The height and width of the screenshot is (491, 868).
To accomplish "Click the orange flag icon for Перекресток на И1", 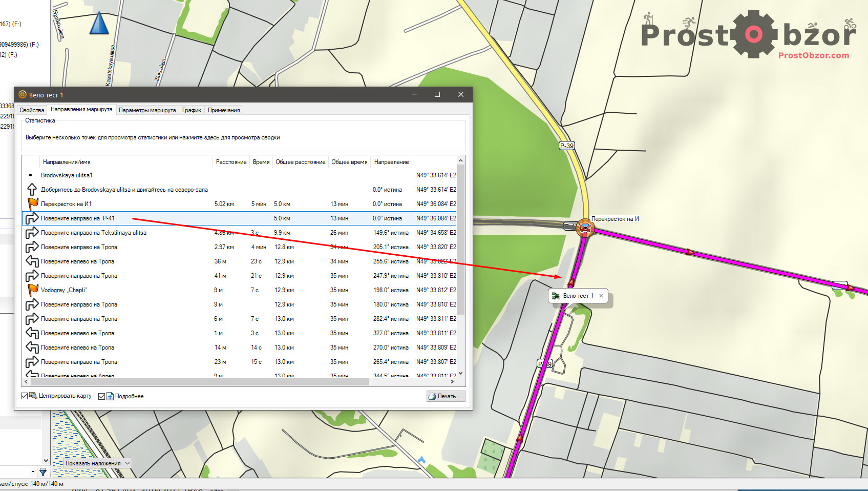I will coord(33,204).
